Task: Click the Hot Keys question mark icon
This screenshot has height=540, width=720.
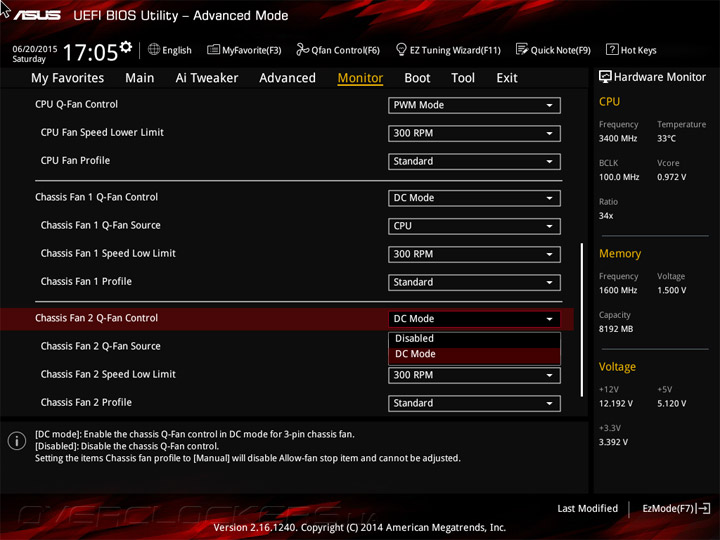Action: coord(612,49)
